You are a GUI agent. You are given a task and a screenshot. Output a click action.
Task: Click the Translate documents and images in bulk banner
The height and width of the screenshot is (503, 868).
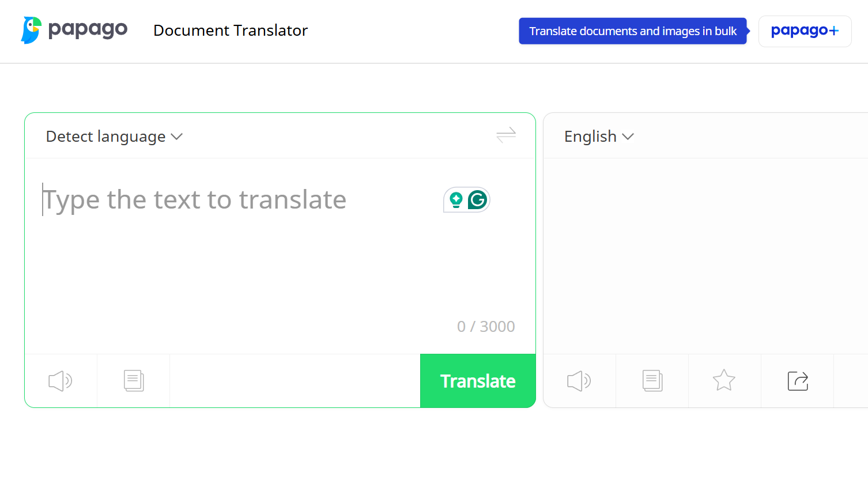pos(633,31)
